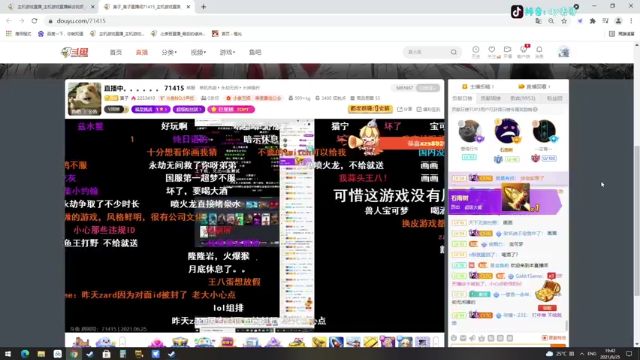
Task: Open the 首页 nav item
Action: 116,52
